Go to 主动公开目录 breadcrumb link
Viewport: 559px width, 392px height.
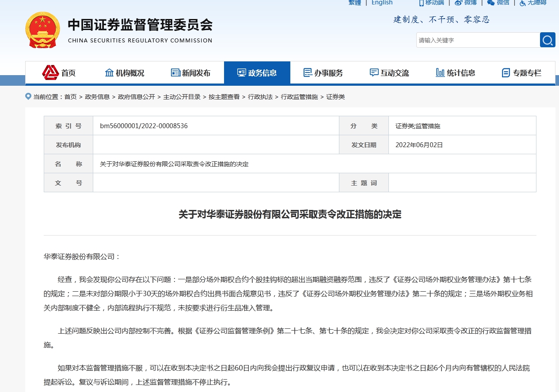(182, 97)
